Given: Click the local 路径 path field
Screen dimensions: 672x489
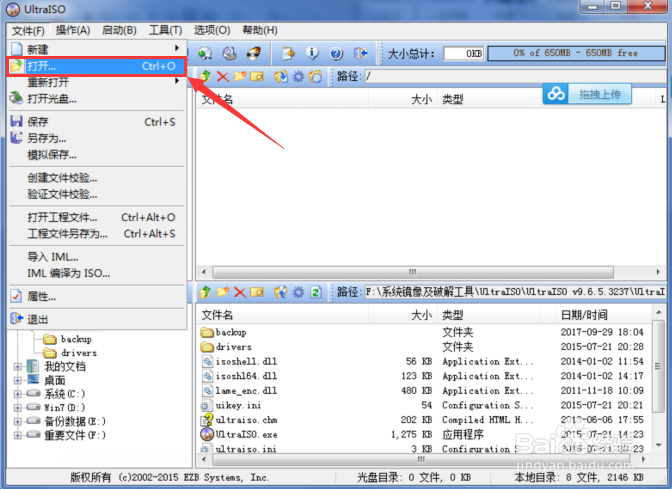Looking at the screenshot, I should coord(515,292).
